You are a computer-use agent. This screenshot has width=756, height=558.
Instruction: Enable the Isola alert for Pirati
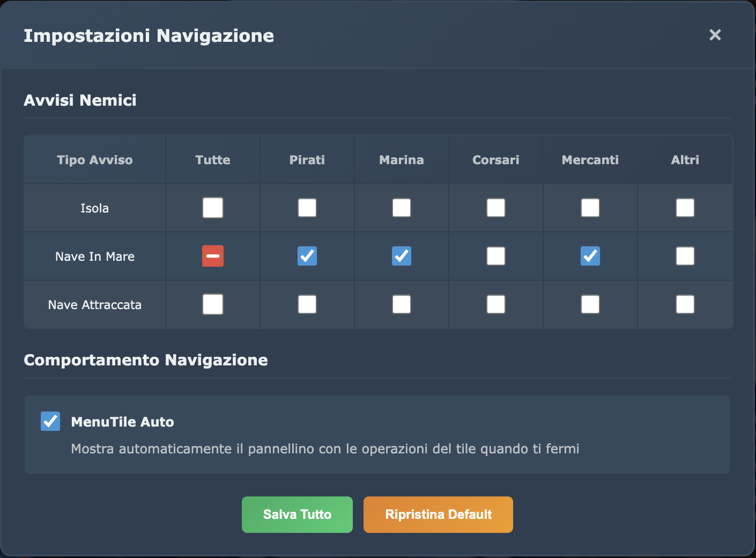[x=307, y=208]
